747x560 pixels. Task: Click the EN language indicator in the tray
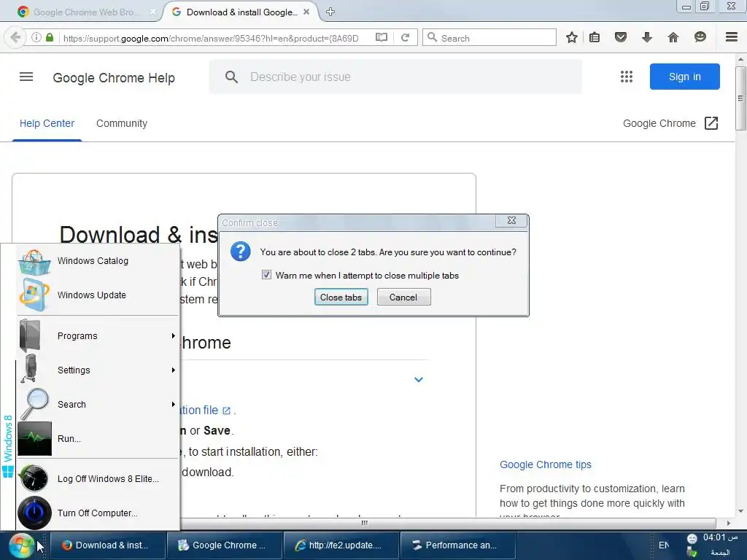pos(664,545)
